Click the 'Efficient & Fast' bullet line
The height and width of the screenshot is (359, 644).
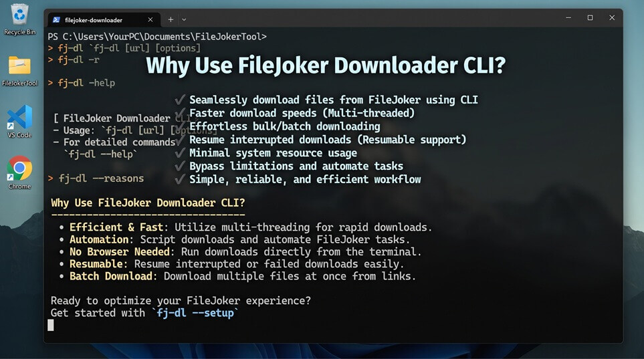point(245,227)
